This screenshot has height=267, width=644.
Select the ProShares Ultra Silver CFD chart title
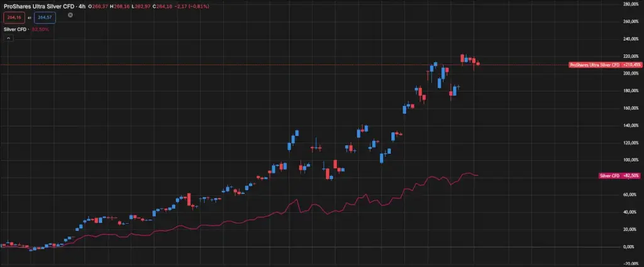point(38,6)
